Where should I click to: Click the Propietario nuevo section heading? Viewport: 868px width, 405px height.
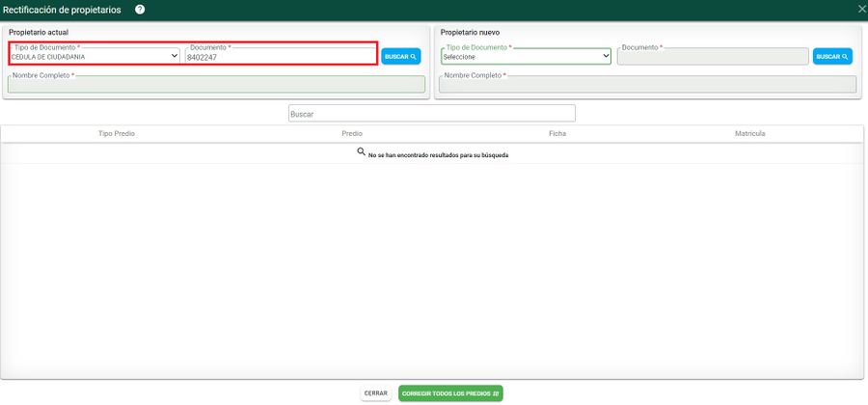click(470, 32)
